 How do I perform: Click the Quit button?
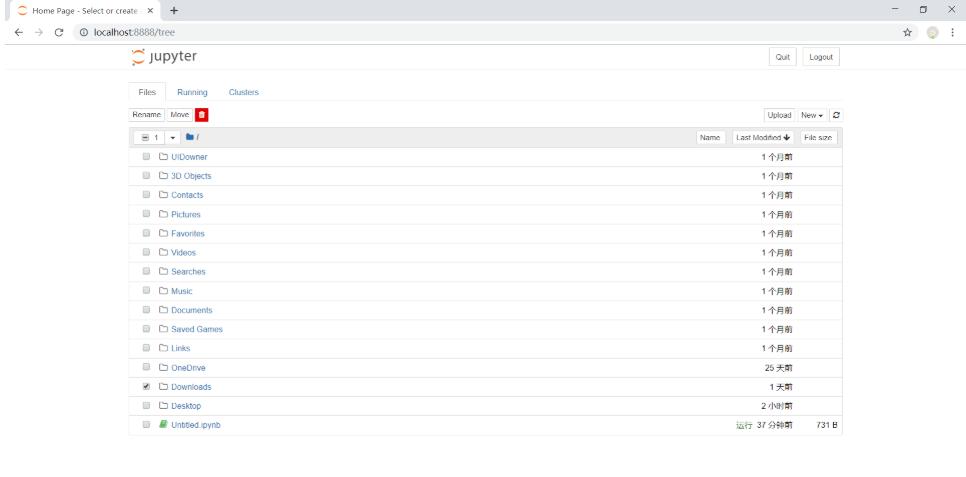coord(782,57)
